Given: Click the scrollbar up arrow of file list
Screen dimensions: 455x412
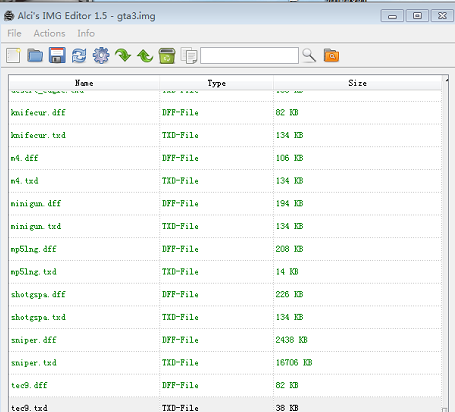Looking at the screenshot, I should tap(447, 80).
